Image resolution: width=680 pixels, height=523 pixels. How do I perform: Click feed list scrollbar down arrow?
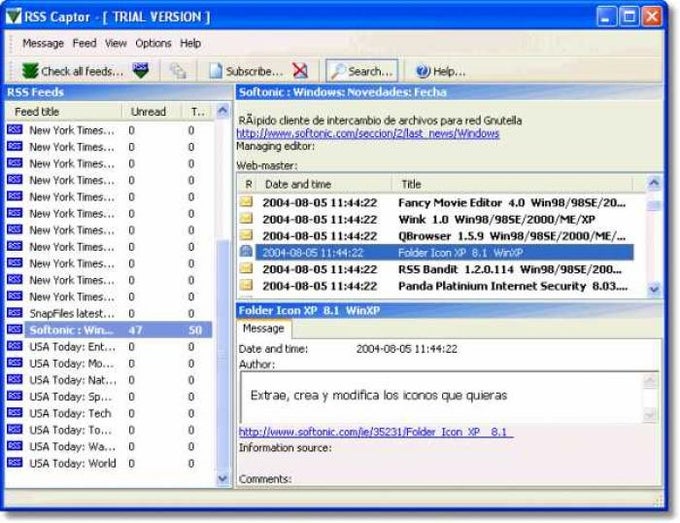pos(222,478)
